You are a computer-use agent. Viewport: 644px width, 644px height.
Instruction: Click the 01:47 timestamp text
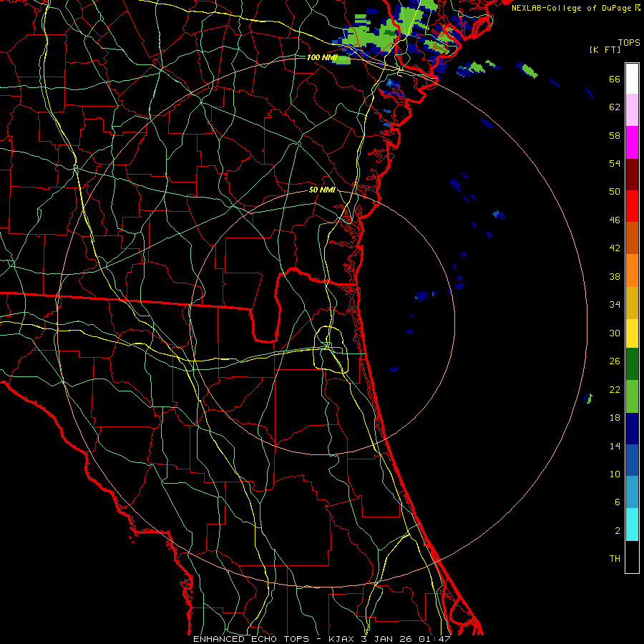[x=434, y=639]
